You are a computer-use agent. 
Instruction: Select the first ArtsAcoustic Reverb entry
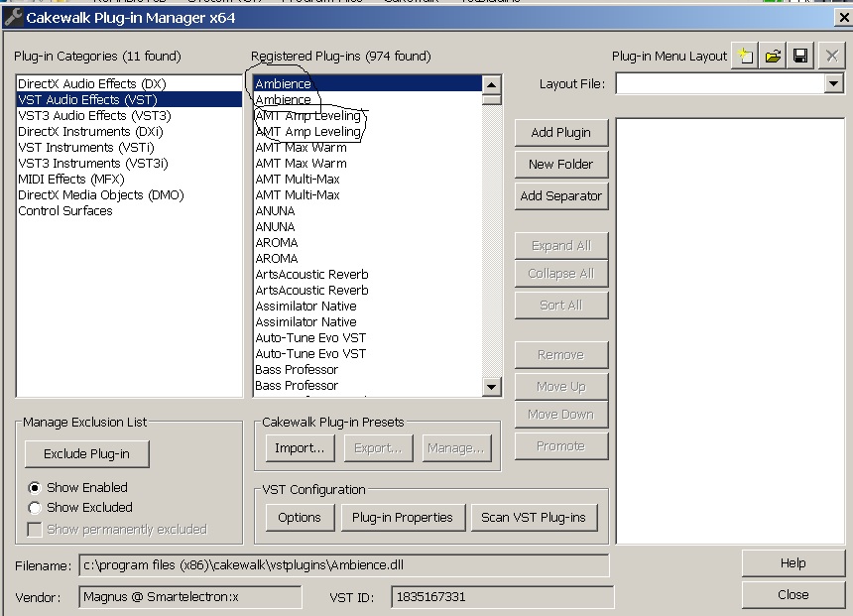pos(368,274)
